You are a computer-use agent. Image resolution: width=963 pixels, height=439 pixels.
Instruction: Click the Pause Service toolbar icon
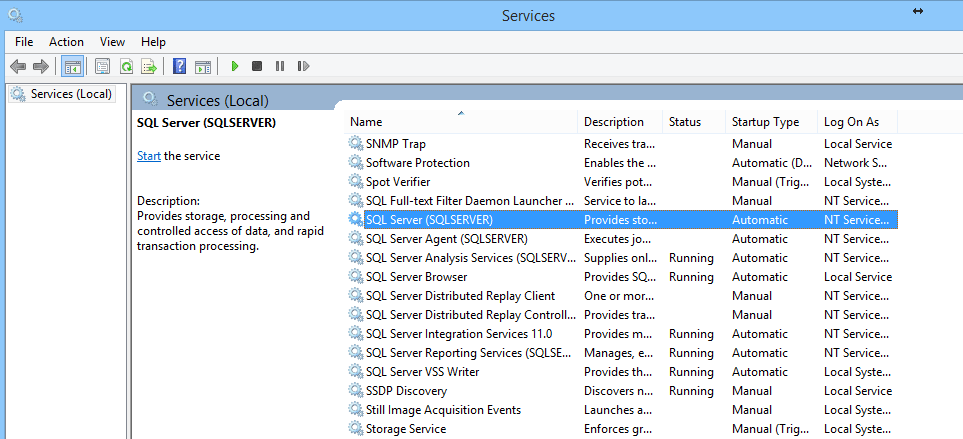279,66
